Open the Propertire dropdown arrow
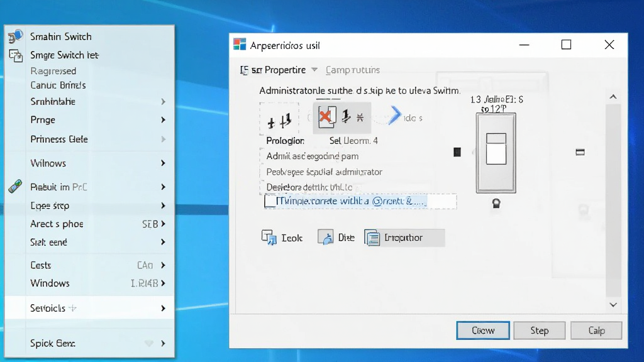This screenshot has height=362, width=644. pyautogui.click(x=314, y=70)
